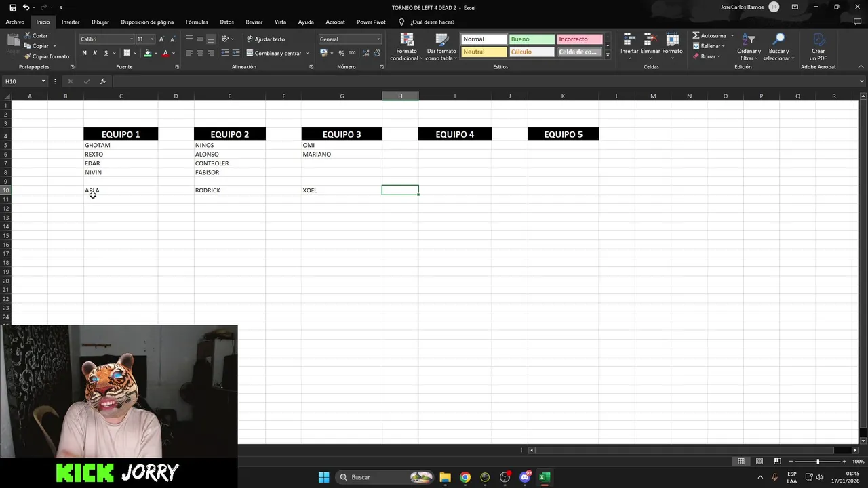Click the insert function fx icon

pyautogui.click(x=103, y=81)
